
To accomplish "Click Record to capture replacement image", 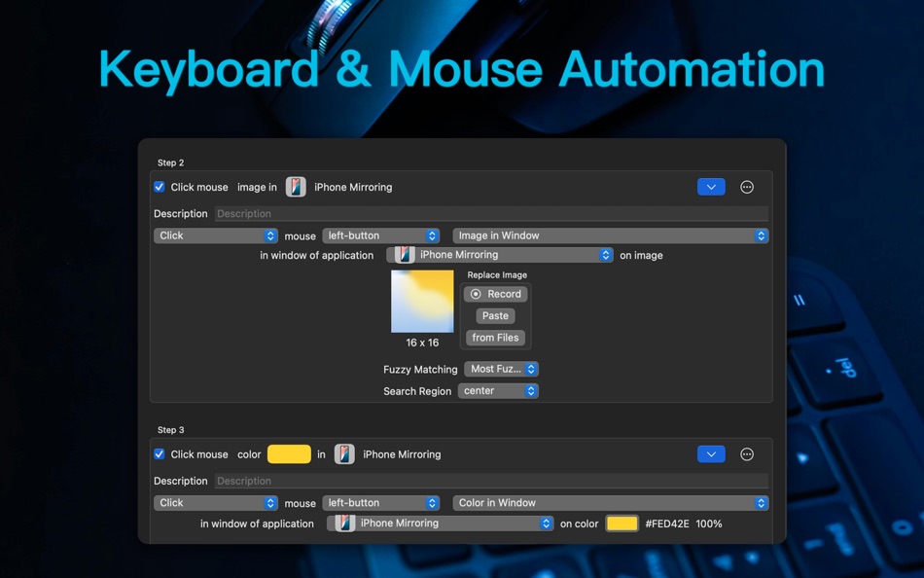I will tap(496, 294).
